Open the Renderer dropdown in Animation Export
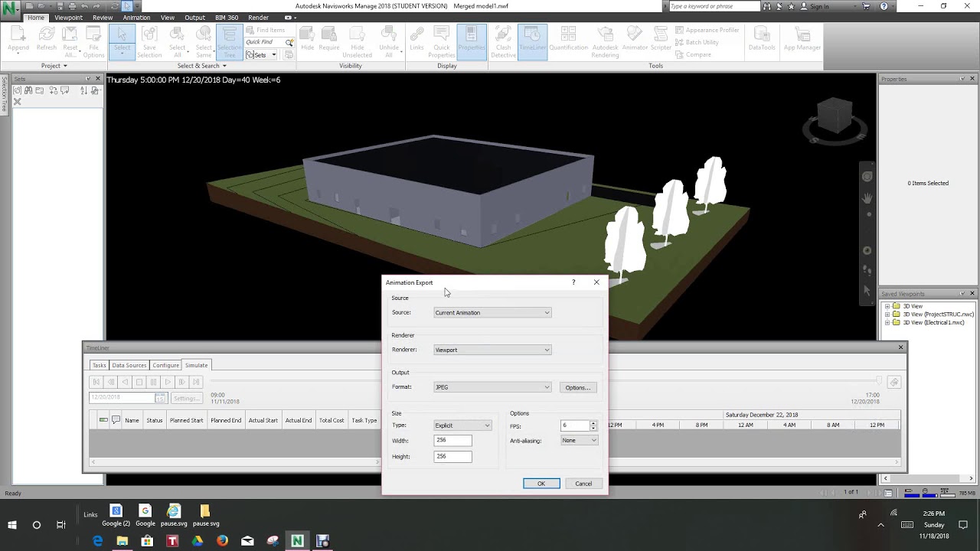Image resolution: width=980 pixels, height=551 pixels. click(x=492, y=350)
